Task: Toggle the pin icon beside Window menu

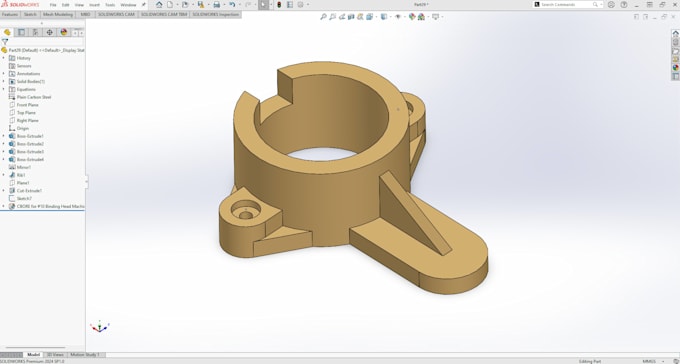Action: (144, 5)
